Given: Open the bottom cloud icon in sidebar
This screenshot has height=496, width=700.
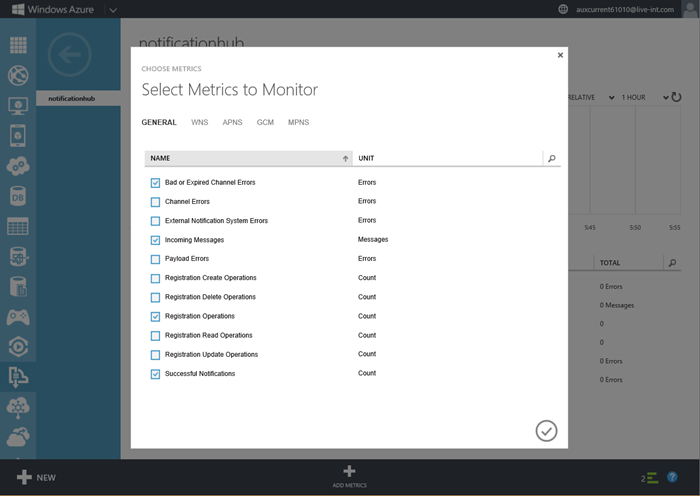Looking at the screenshot, I should tap(18, 437).
